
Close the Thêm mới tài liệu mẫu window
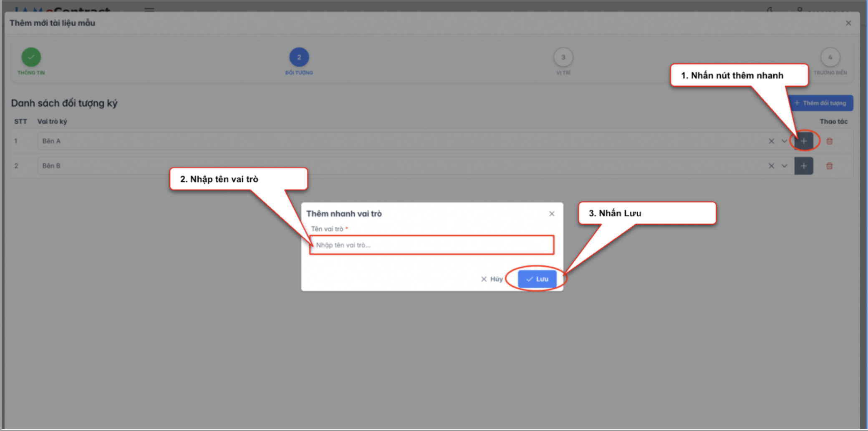tap(848, 23)
